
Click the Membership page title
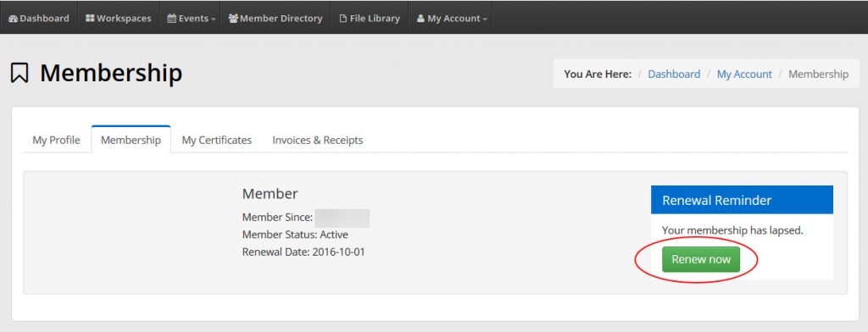point(111,73)
